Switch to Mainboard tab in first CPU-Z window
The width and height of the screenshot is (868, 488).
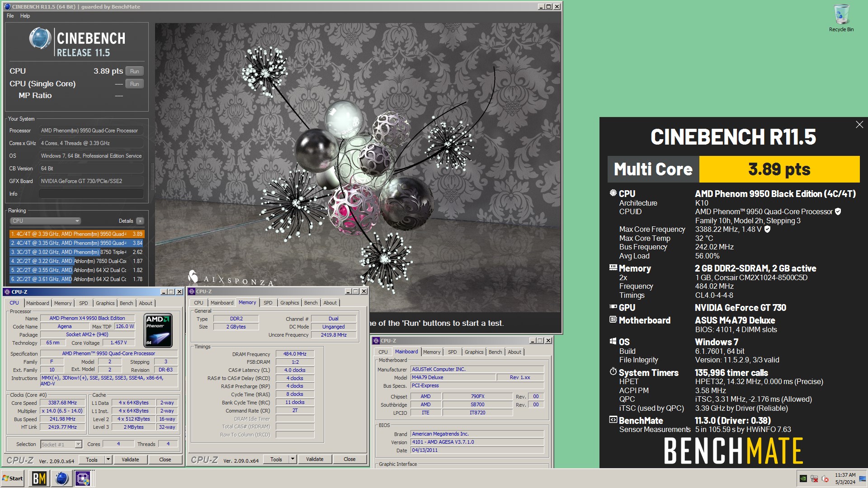click(38, 303)
